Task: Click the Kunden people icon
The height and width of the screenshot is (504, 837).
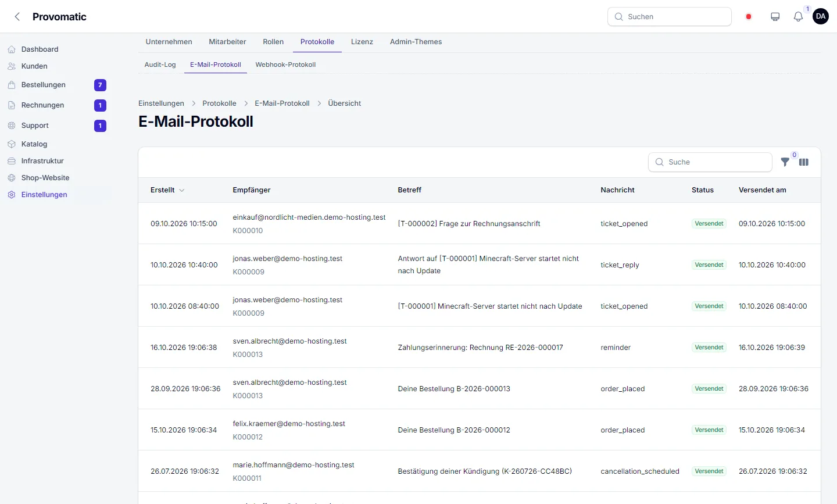Action: point(12,66)
